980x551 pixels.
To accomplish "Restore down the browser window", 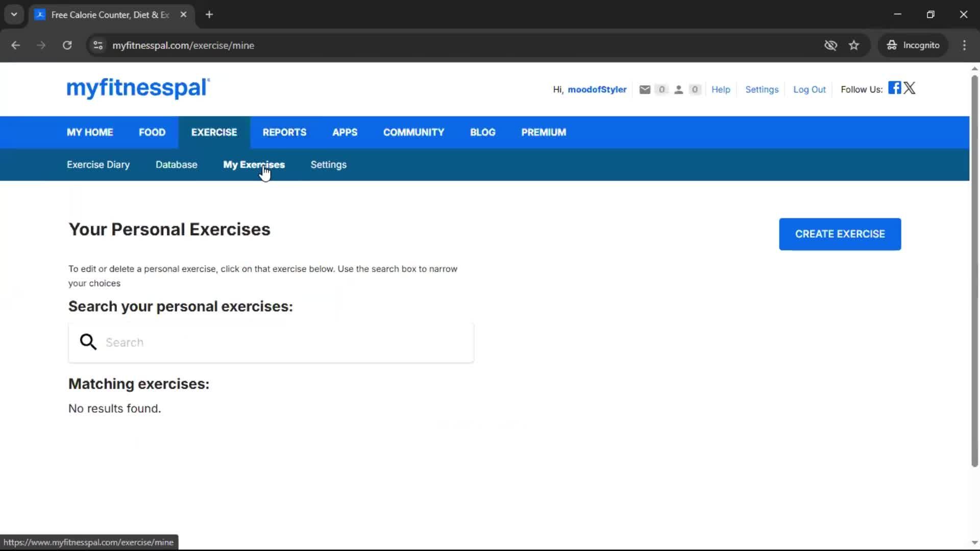I will [x=930, y=14].
